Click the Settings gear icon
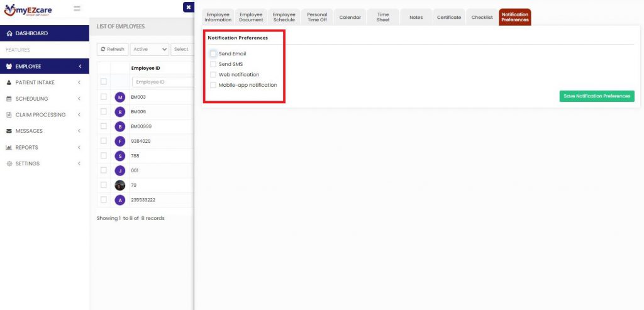The width and height of the screenshot is (644, 310). click(x=9, y=163)
